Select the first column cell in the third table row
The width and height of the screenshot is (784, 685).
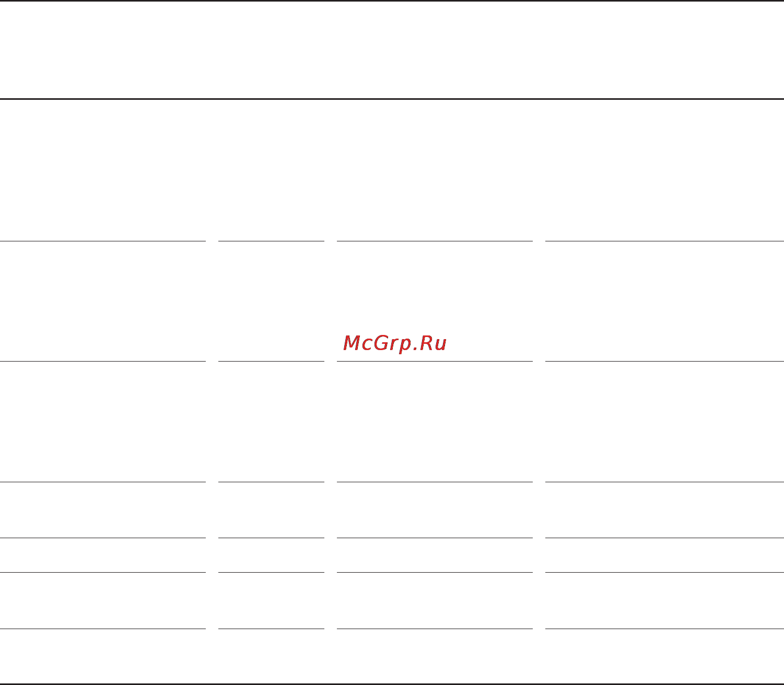point(102,422)
